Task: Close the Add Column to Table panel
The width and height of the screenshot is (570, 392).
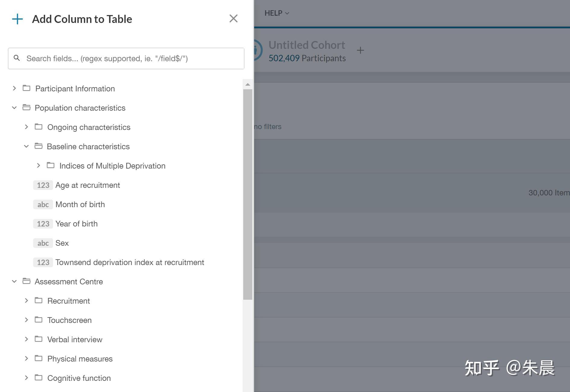Action: pos(233,19)
